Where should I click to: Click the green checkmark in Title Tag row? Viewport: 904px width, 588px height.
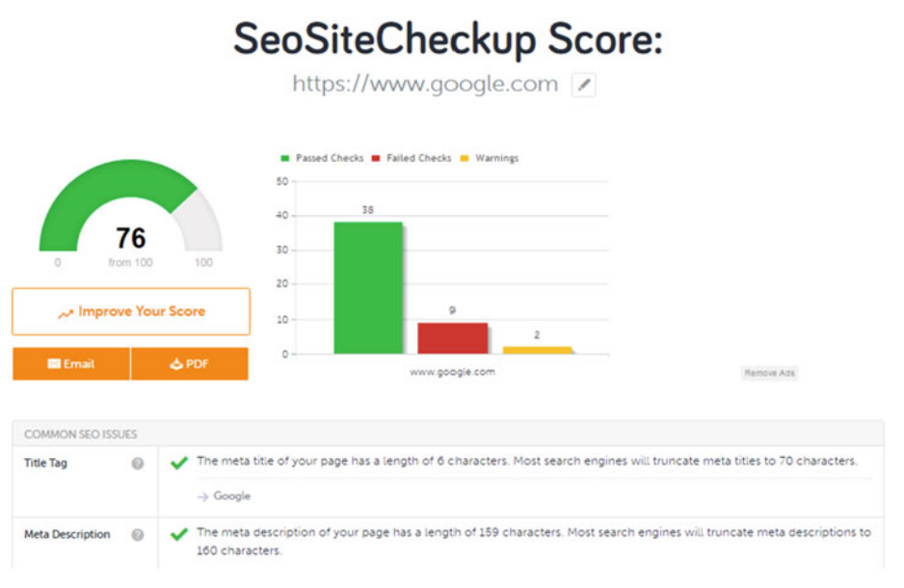(179, 463)
